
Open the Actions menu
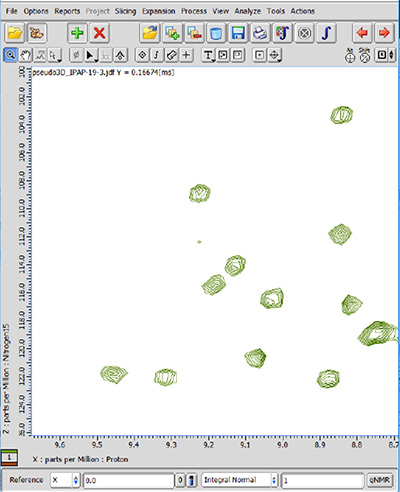click(302, 11)
